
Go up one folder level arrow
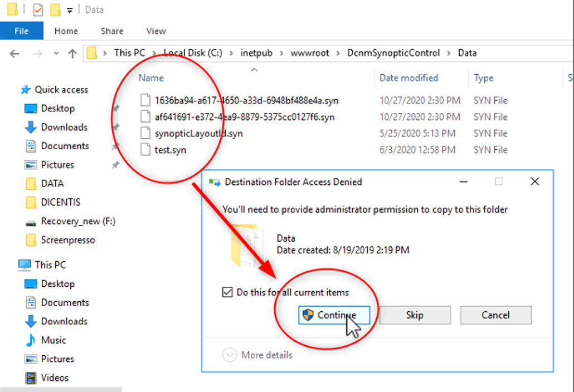point(72,54)
